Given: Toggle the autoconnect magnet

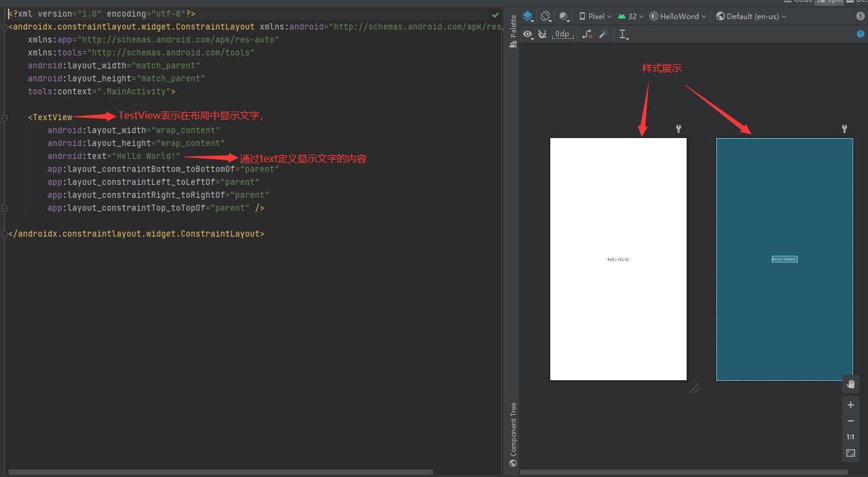Looking at the screenshot, I should pos(542,35).
